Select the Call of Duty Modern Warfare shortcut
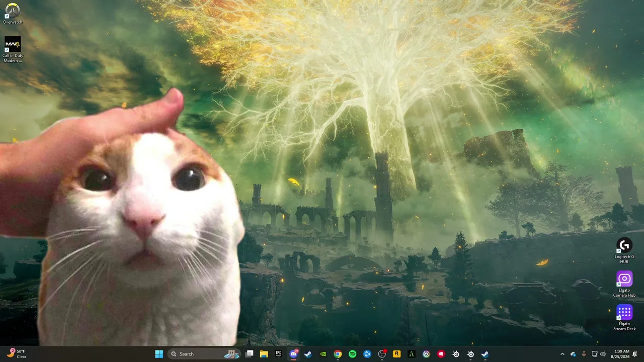 pos(13,49)
